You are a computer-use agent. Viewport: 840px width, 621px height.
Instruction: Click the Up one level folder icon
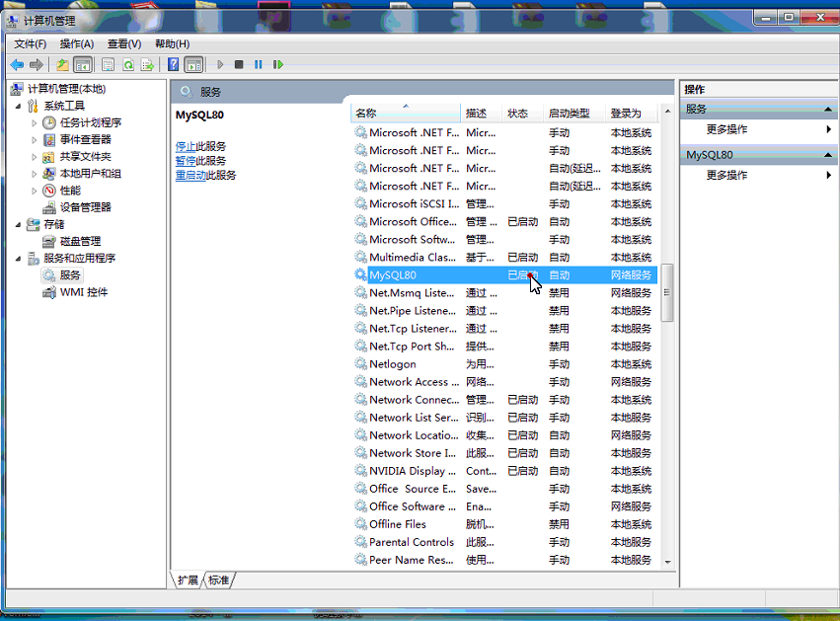(x=62, y=65)
